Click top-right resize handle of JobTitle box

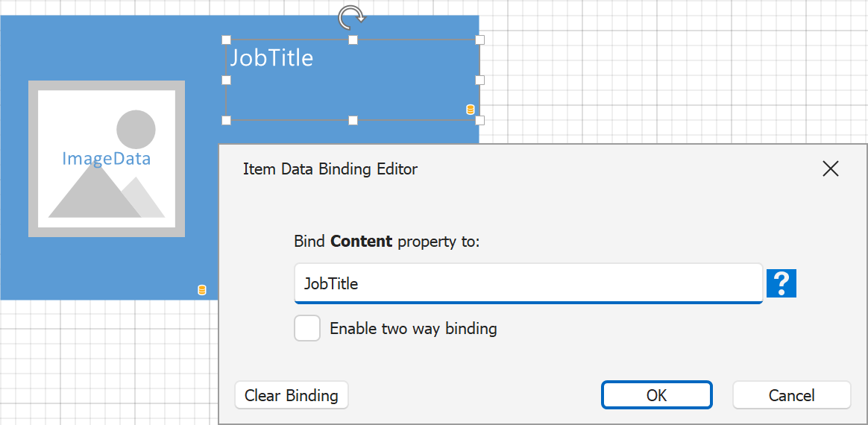(479, 40)
